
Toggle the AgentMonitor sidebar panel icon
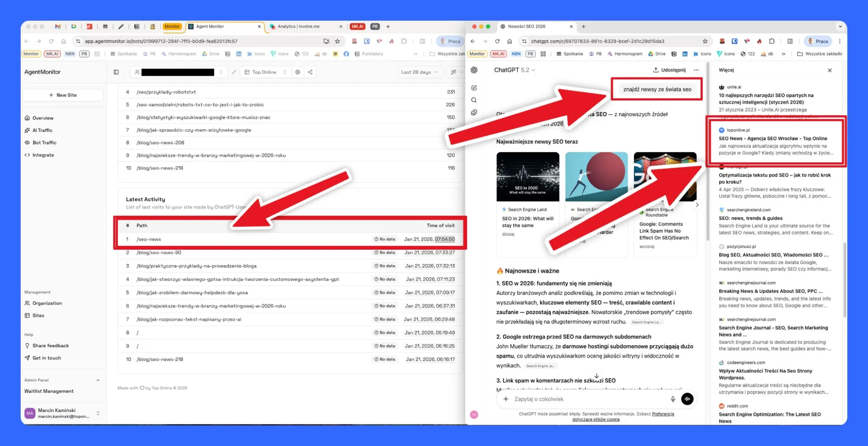(116, 72)
